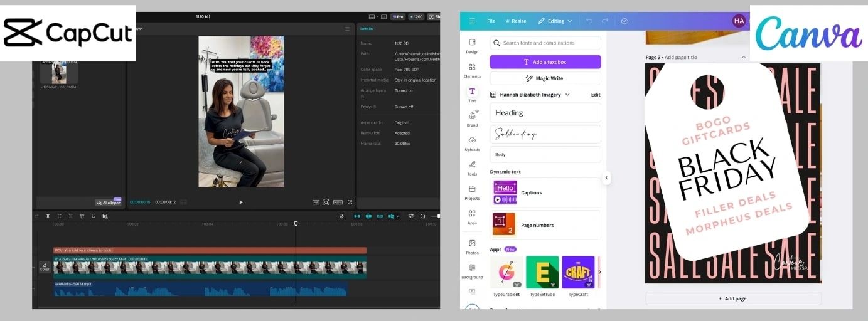
Task: Click the Canva redo arrow
Action: point(605,21)
